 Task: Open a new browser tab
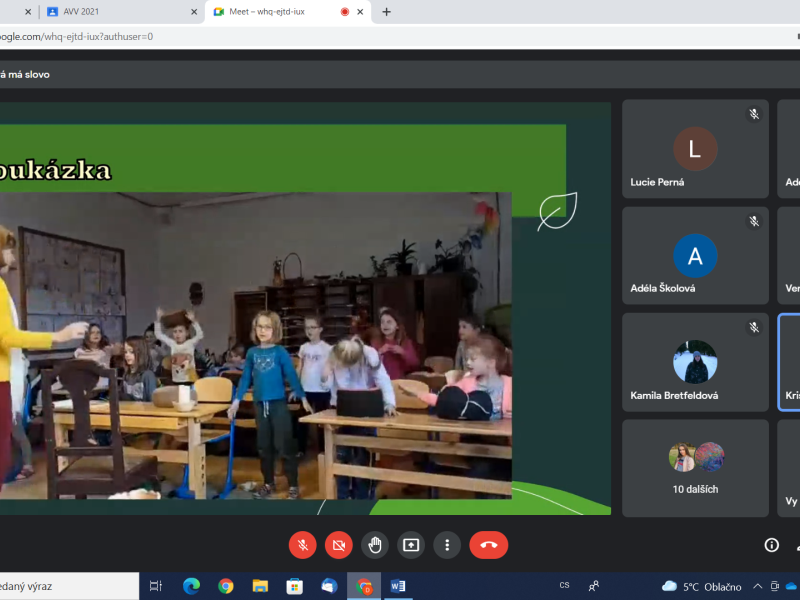(x=387, y=12)
